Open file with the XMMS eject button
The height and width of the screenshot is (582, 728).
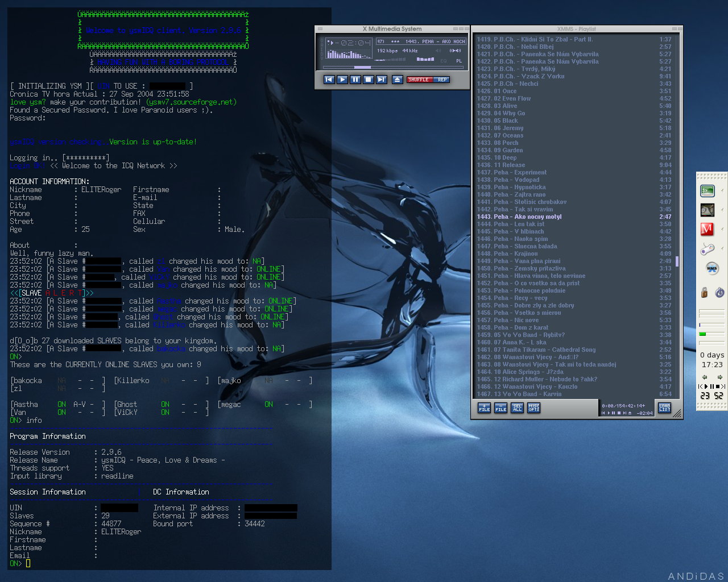(x=398, y=80)
